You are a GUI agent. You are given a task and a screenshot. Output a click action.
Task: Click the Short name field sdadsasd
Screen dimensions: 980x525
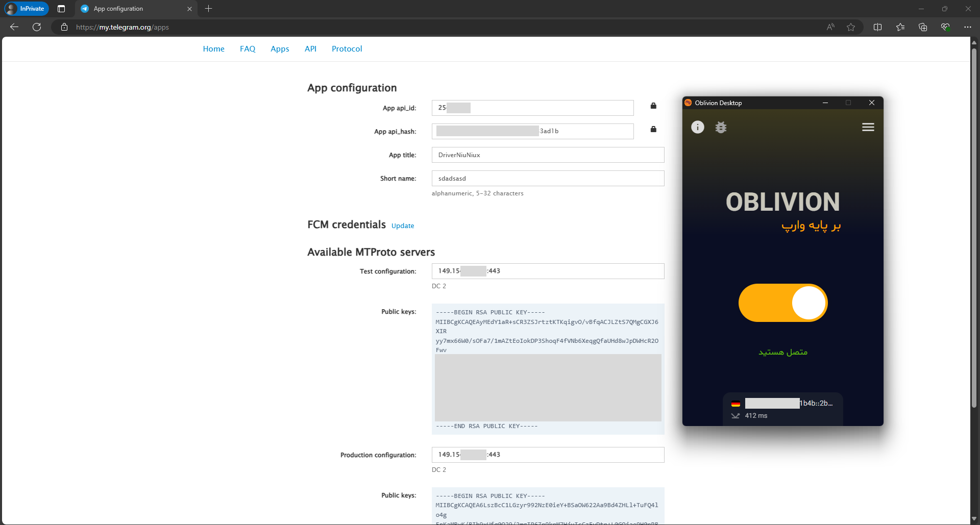pyautogui.click(x=548, y=178)
